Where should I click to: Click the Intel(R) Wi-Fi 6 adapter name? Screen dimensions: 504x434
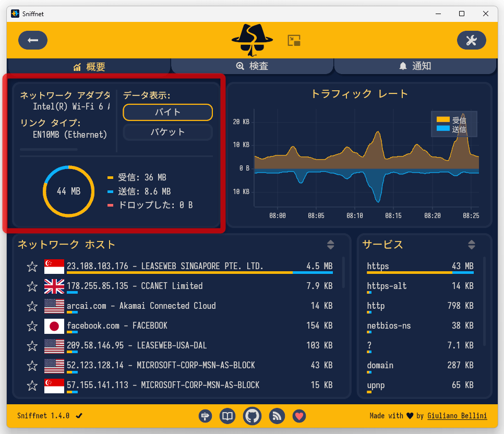pyautogui.click(x=71, y=107)
